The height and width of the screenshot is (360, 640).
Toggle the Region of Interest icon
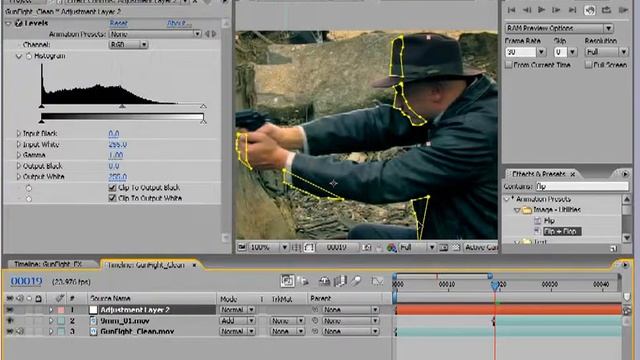point(444,247)
